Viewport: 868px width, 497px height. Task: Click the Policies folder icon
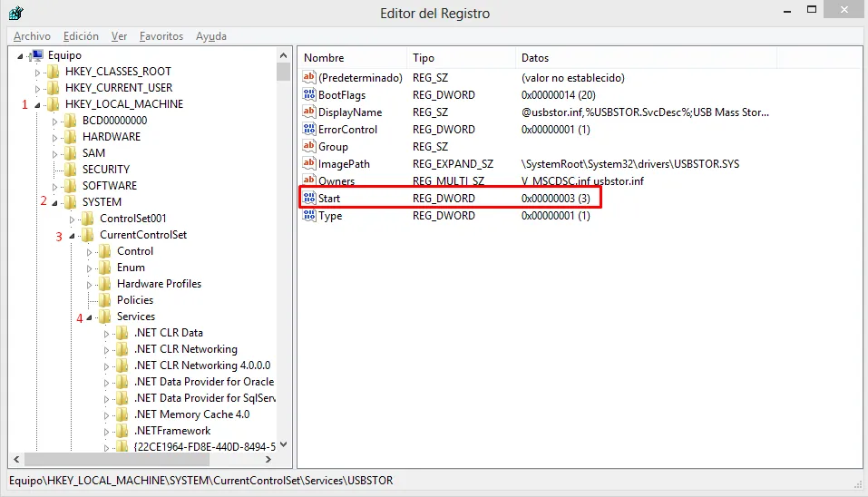pyautogui.click(x=105, y=300)
